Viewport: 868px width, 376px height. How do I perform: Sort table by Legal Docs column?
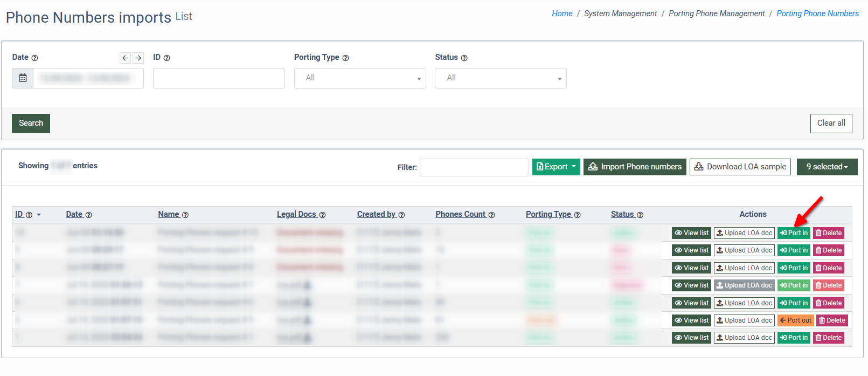click(296, 215)
